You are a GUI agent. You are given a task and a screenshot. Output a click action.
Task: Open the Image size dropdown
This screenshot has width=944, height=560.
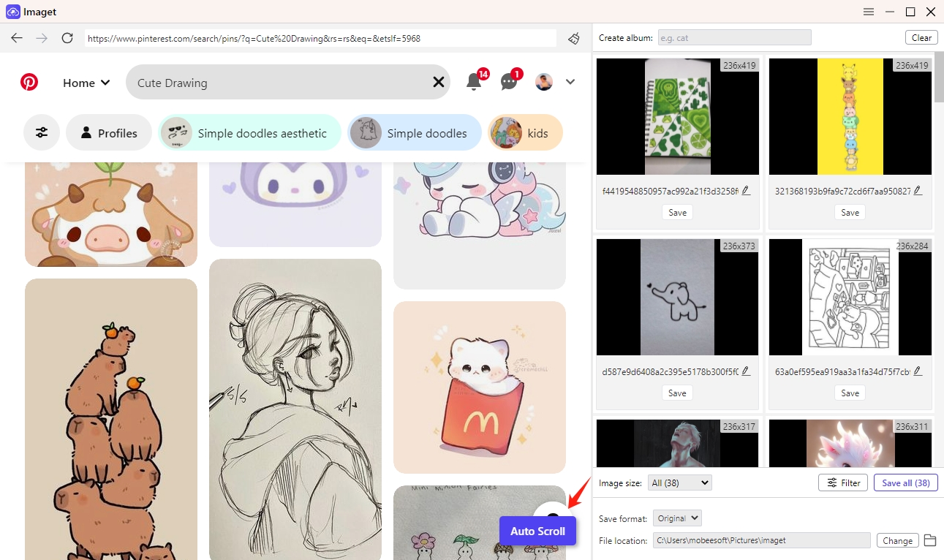[x=679, y=482]
